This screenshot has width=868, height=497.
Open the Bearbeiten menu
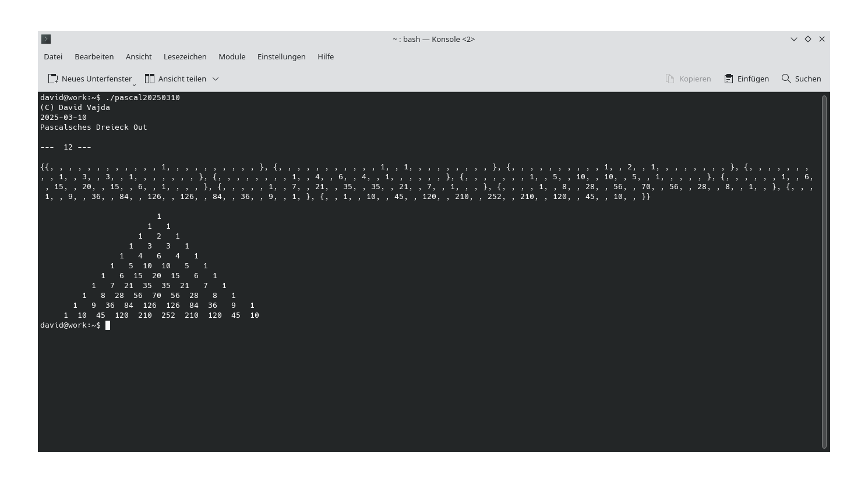[94, 56]
